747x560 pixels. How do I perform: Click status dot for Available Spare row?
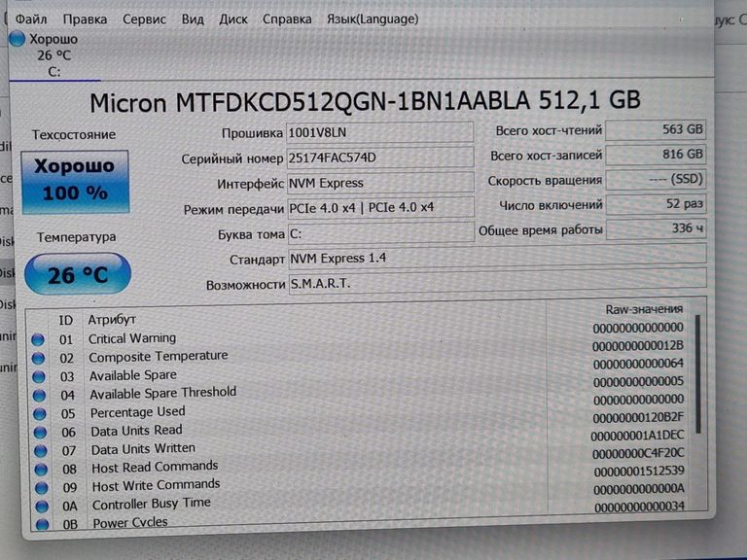click(x=39, y=376)
